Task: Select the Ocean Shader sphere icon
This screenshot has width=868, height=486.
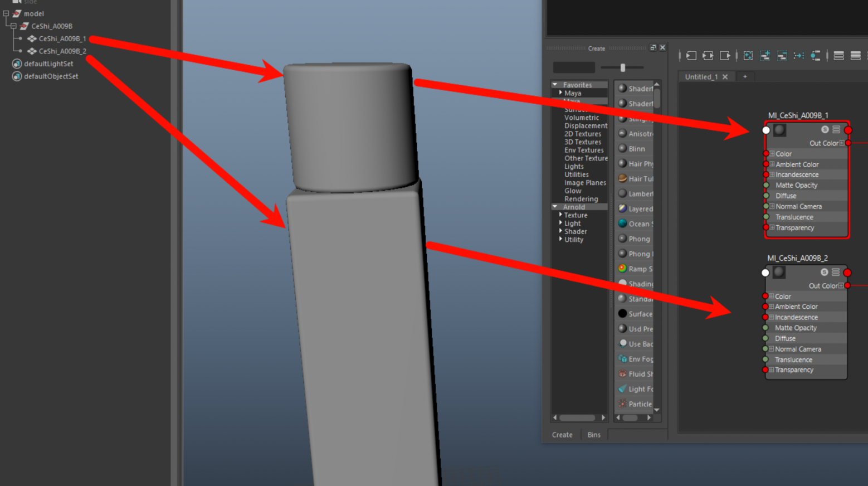Action: (622, 223)
